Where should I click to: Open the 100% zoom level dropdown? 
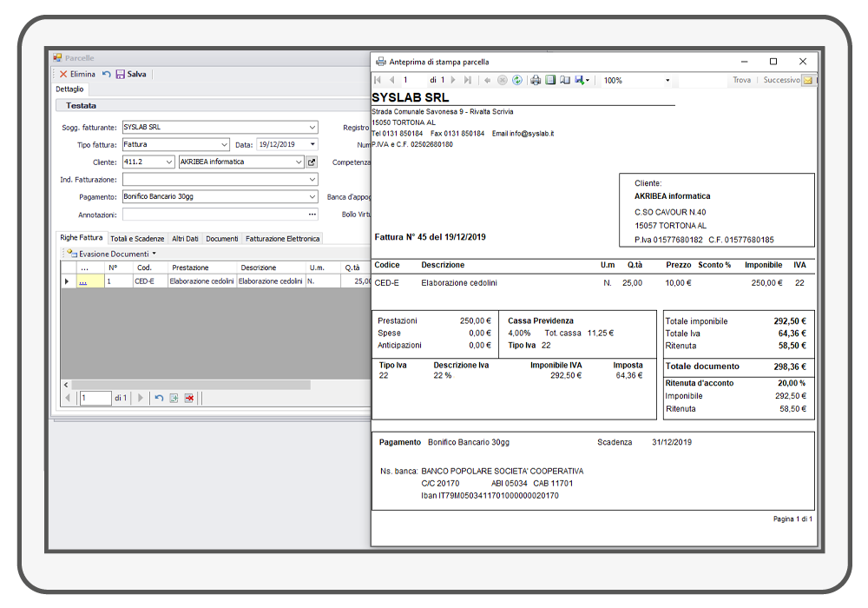[x=667, y=81]
